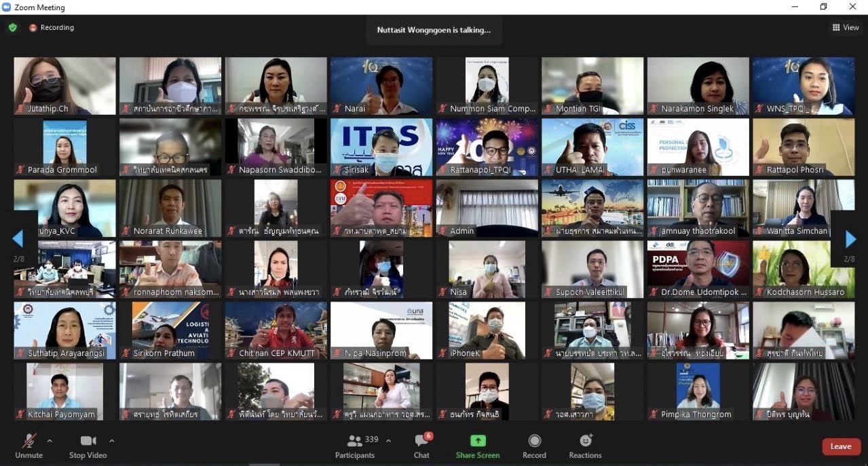Select Wanitta Simchan video tile
This screenshot has width=868, height=466.
pyautogui.click(x=804, y=208)
